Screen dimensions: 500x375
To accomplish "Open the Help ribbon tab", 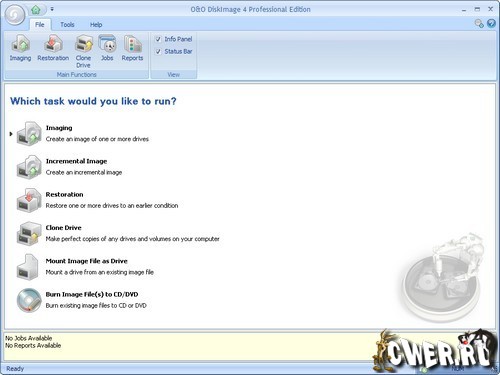I will 96,25.
